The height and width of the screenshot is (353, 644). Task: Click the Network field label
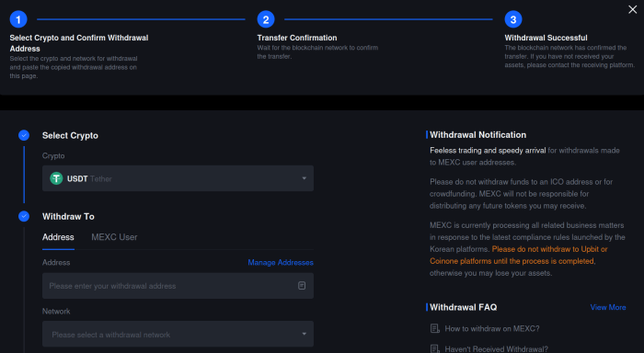56,312
